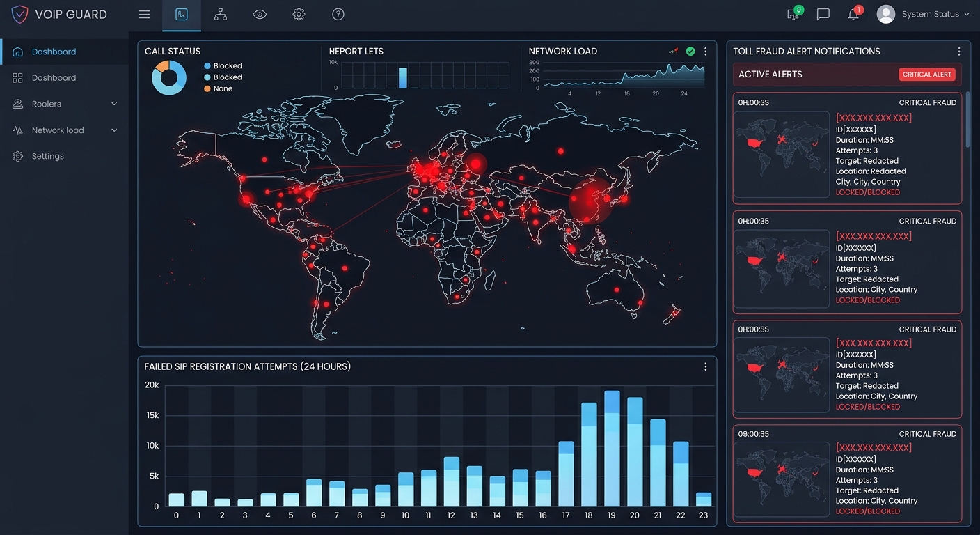Screen dimensions: 980x535
Task: Click the eye monitoring icon in top toolbar
Action: coord(260,14)
